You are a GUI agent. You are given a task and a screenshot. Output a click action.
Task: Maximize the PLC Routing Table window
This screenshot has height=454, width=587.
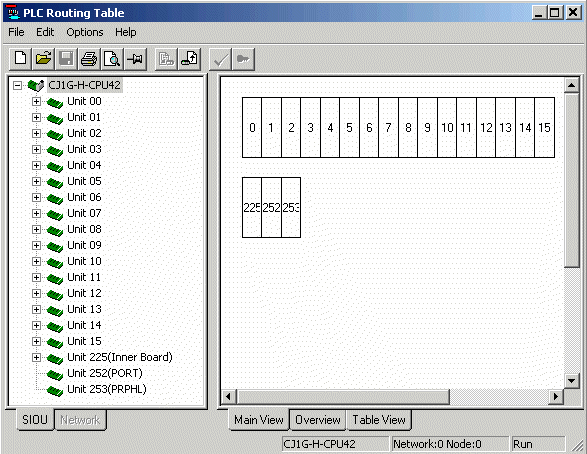[554, 13]
